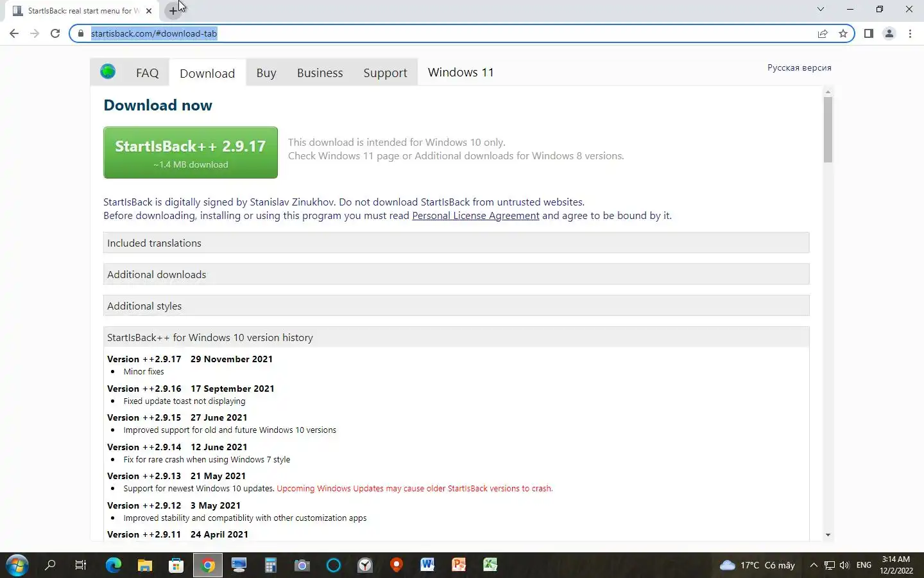Bookmark this tab with the star
The image size is (924, 578).
pos(843,33)
